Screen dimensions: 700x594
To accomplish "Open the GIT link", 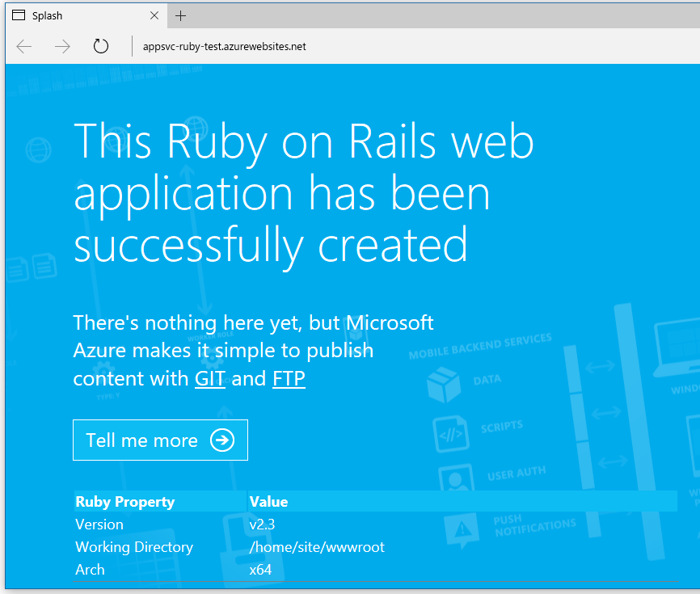I will click(x=210, y=379).
